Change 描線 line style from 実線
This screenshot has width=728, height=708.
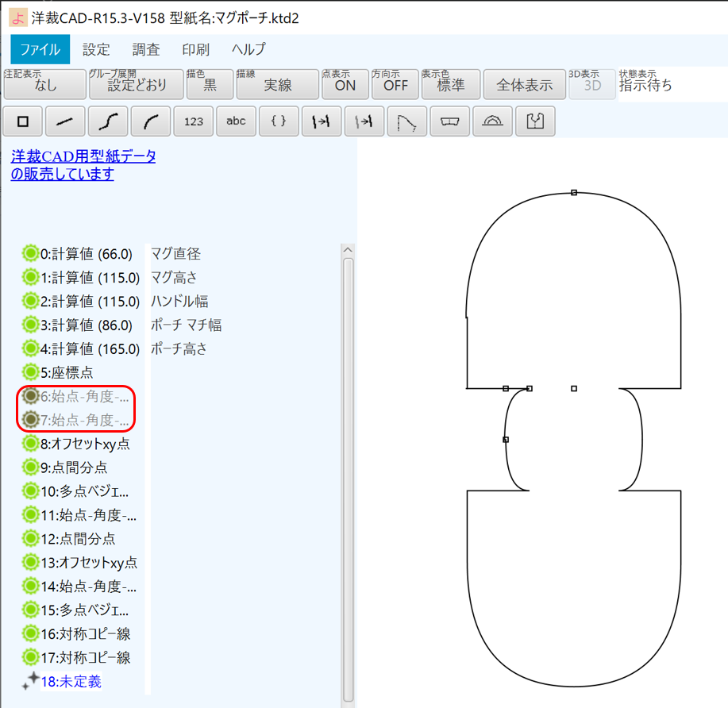[x=277, y=83]
